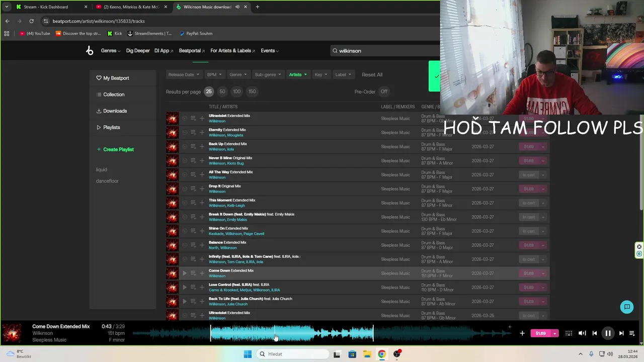The width and height of the screenshot is (644, 362).
Task: Select 25 results per page
Action: tap(208, 92)
